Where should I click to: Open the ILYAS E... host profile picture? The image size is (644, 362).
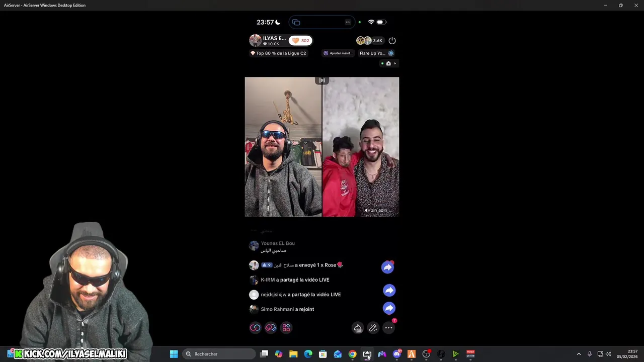pos(255,41)
